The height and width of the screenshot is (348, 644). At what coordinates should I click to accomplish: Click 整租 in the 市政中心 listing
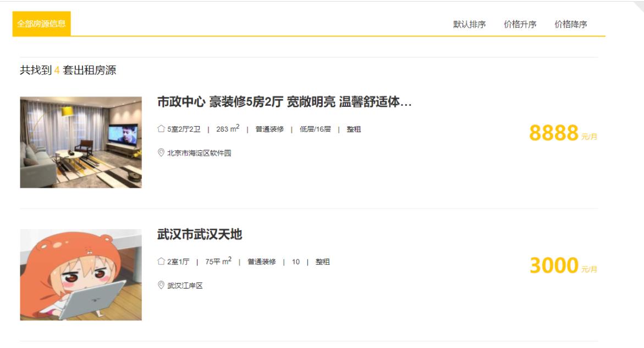(x=354, y=129)
